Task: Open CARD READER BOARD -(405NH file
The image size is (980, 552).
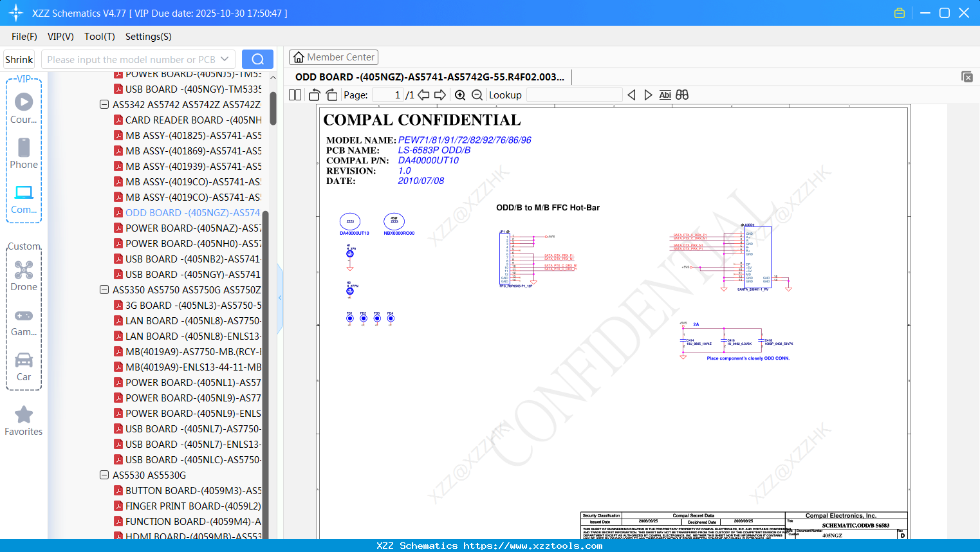Action: (x=188, y=120)
